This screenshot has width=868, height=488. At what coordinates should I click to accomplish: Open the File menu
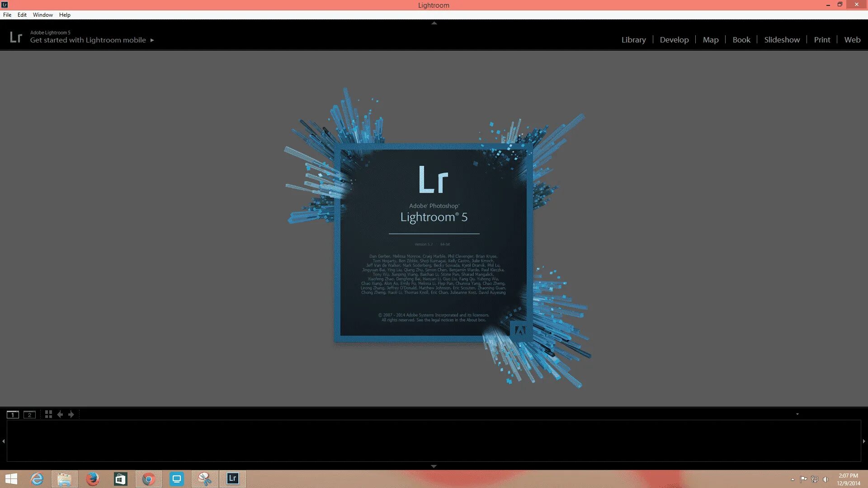[x=7, y=15]
